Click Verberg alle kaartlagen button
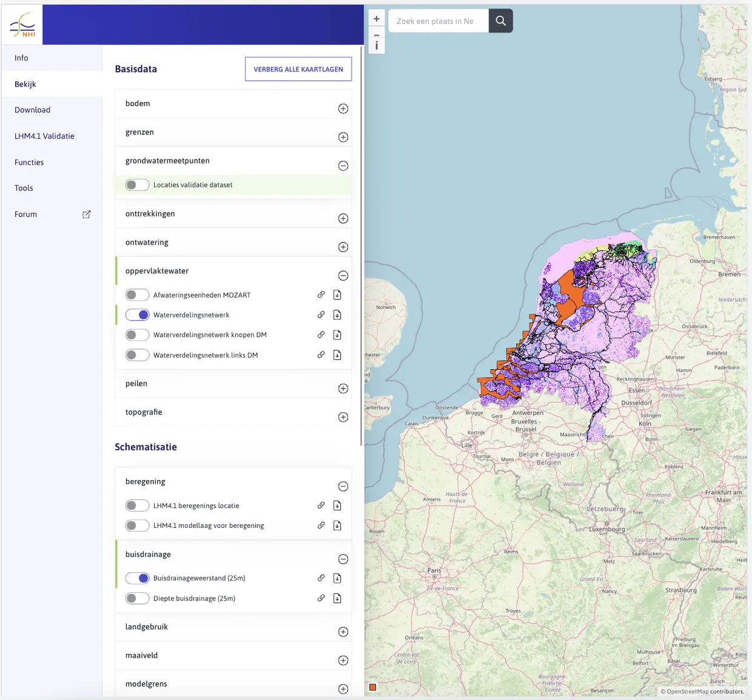752x700 pixels. 298,69
